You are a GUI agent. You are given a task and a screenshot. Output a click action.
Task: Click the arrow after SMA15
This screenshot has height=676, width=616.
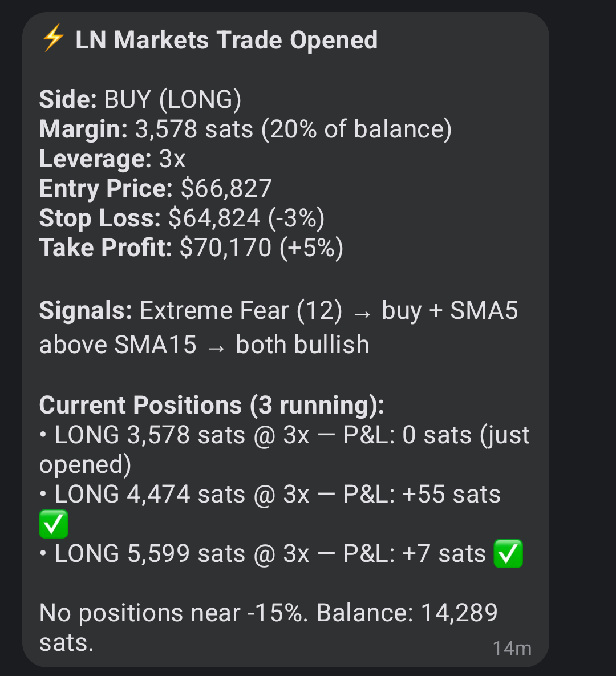[x=216, y=346]
